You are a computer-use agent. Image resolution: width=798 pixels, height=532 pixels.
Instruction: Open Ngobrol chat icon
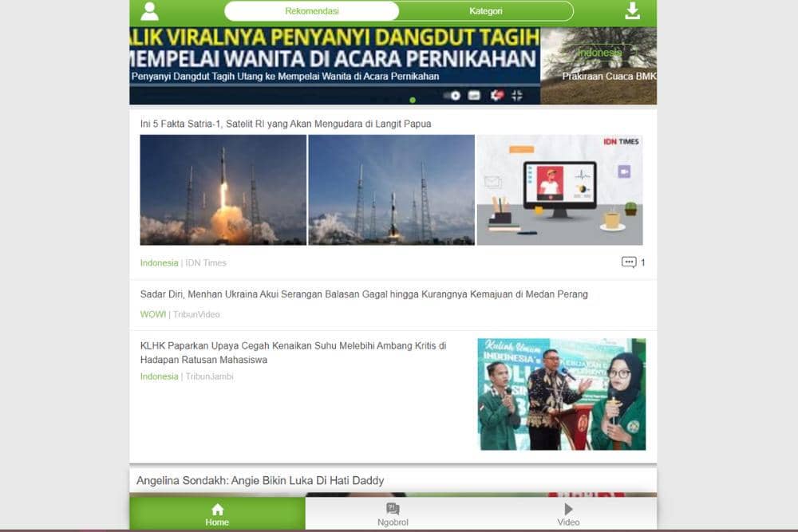tap(393, 510)
